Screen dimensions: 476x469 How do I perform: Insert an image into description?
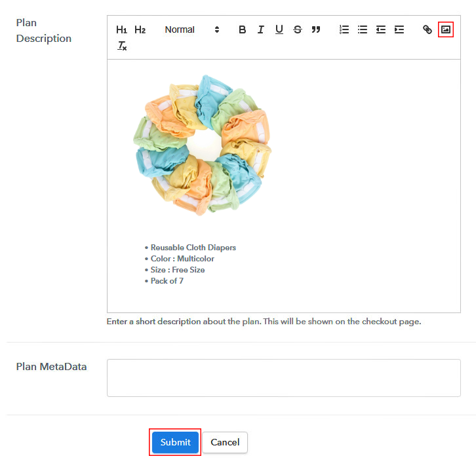coord(446,29)
